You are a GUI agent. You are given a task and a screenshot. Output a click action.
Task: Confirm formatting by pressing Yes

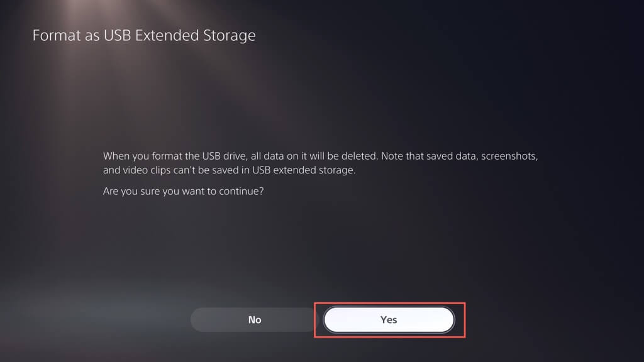point(389,320)
